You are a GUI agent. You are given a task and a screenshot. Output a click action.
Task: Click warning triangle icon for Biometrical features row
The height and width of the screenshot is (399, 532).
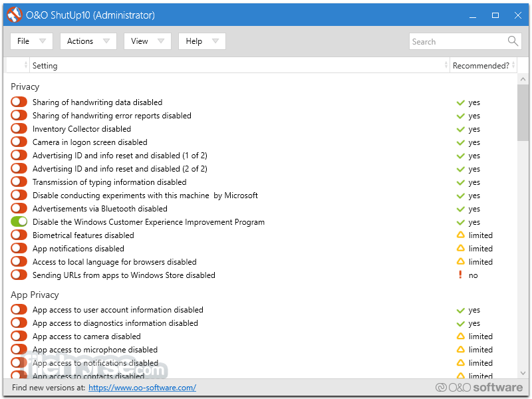point(460,235)
